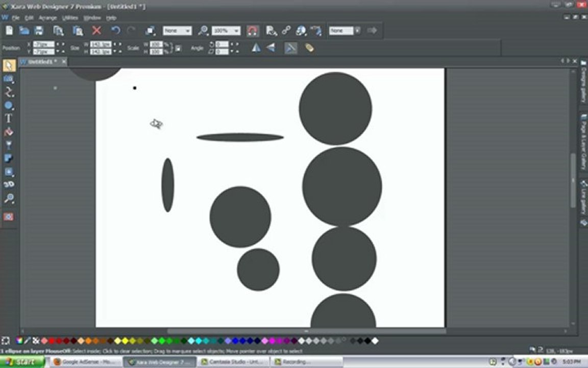Image resolution: width=588 pixels, height=368 pixels.
Task: Select the Zoom tool in left toolbox
Action: point(9,198)
